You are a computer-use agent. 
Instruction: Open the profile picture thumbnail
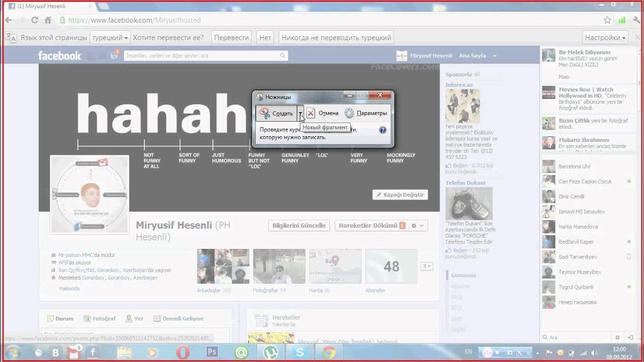[x=90, y=195]
